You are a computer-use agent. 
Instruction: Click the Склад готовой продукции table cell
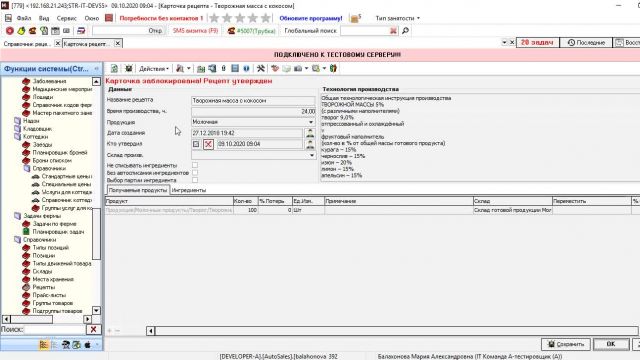[512, 210]
